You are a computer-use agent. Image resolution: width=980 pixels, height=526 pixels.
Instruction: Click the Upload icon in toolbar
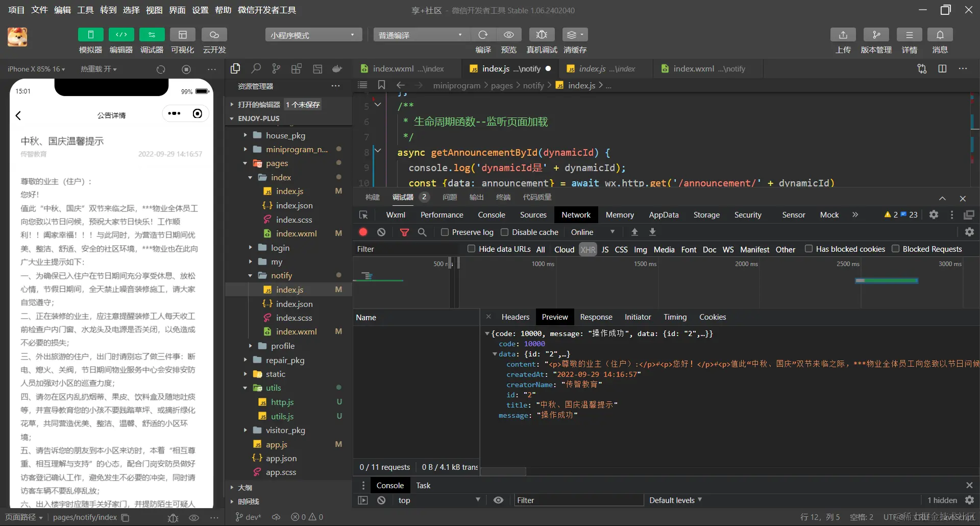coord(843,35)
